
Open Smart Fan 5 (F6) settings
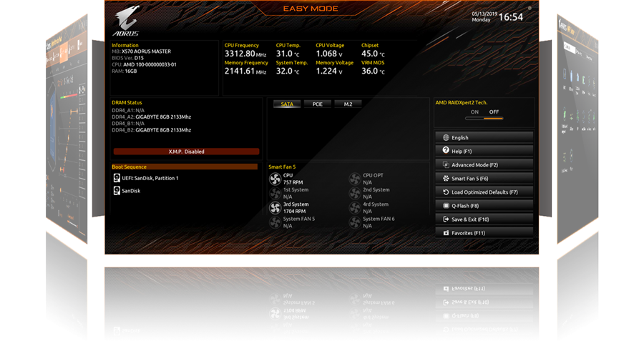(484, 178)
